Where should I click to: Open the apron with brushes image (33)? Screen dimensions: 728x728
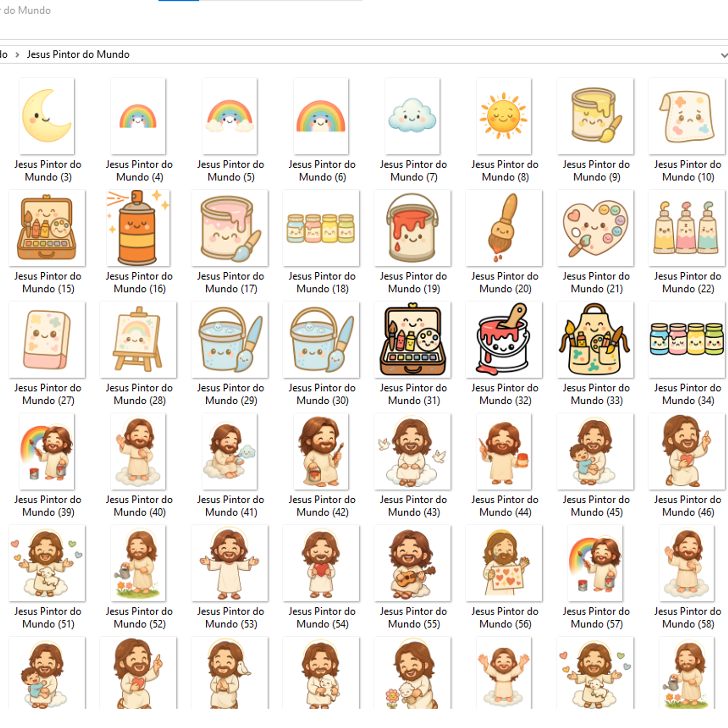tap(595, 340)
